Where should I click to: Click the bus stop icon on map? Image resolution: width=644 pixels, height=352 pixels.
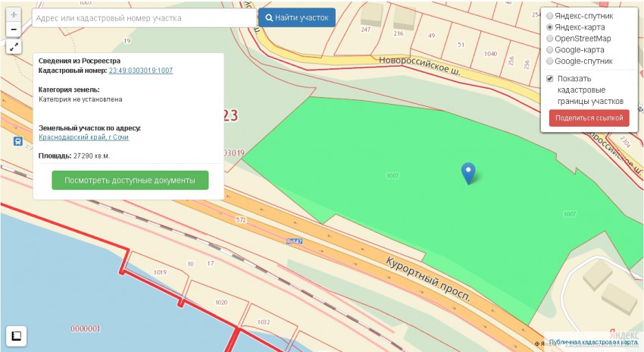17,141
